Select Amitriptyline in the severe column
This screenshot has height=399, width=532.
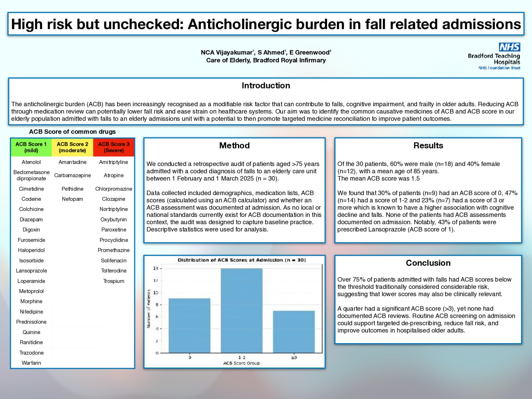114,162
